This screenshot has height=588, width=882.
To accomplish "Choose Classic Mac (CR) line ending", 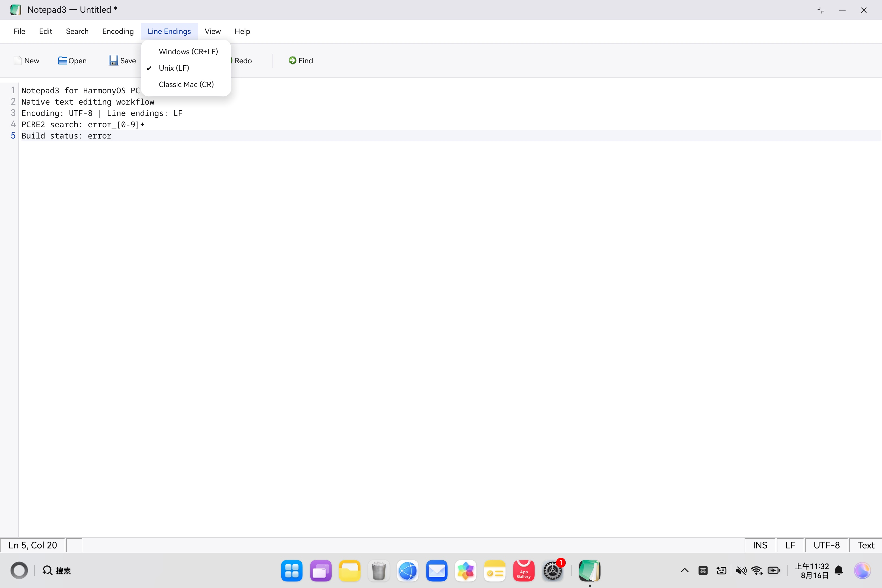I will (x=186, y=85).
